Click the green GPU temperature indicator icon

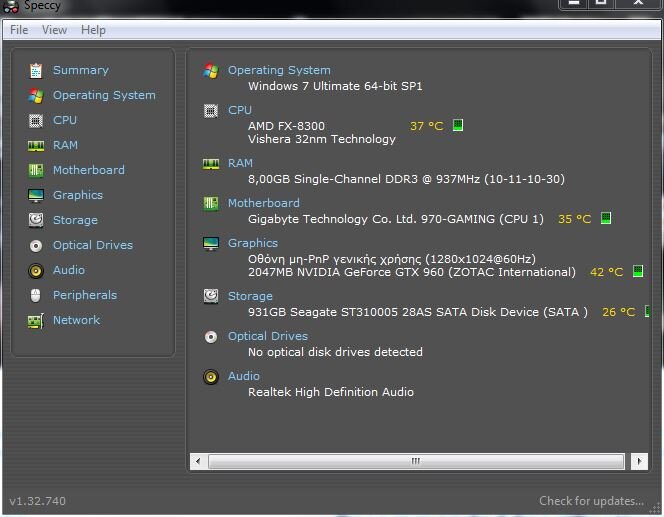(638, 271)
